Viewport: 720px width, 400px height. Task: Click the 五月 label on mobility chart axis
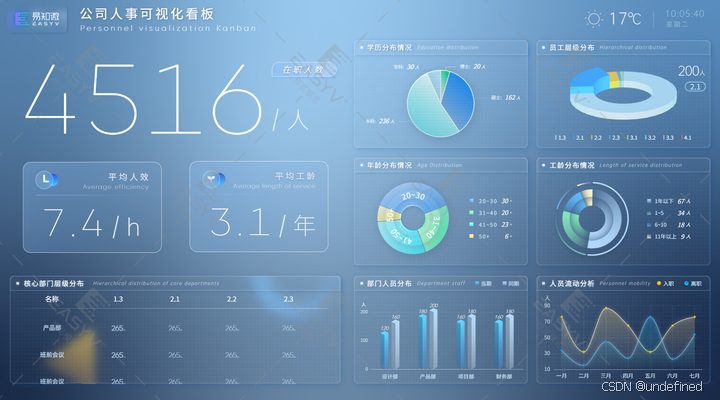click(x=650, y=376)
